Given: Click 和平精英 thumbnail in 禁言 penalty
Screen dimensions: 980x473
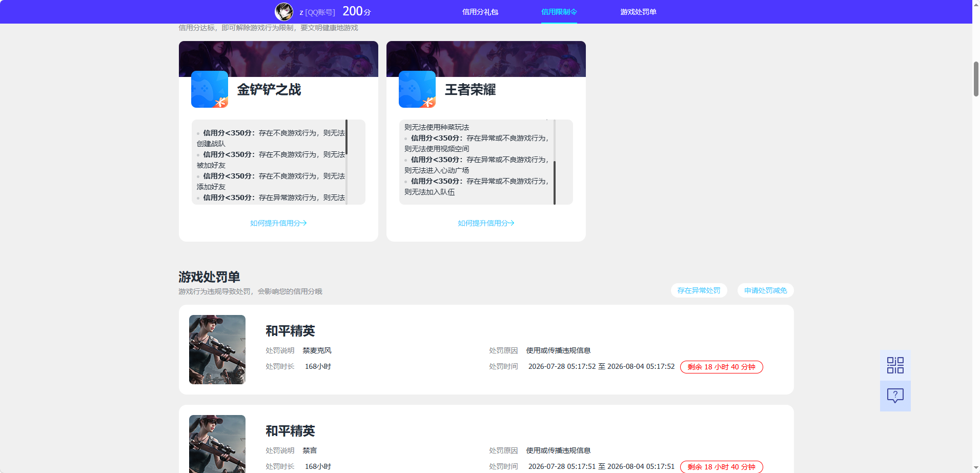Looking at the screenshot, I should 217,444.
